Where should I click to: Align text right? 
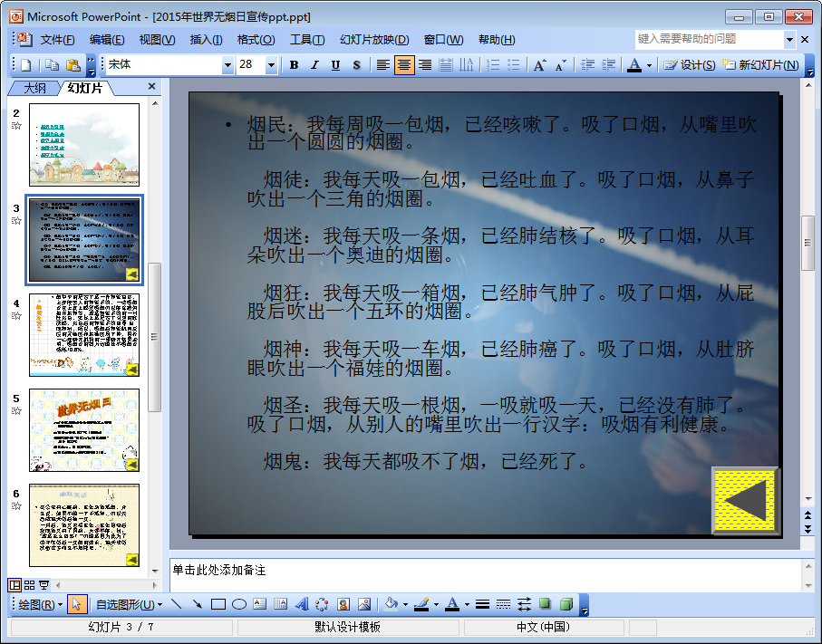(x=425, y=65)
